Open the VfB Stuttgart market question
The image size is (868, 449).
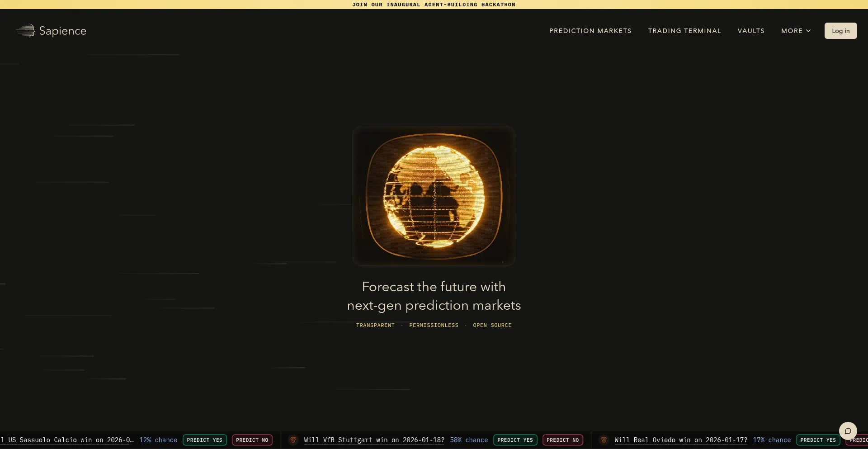[374, 440]
